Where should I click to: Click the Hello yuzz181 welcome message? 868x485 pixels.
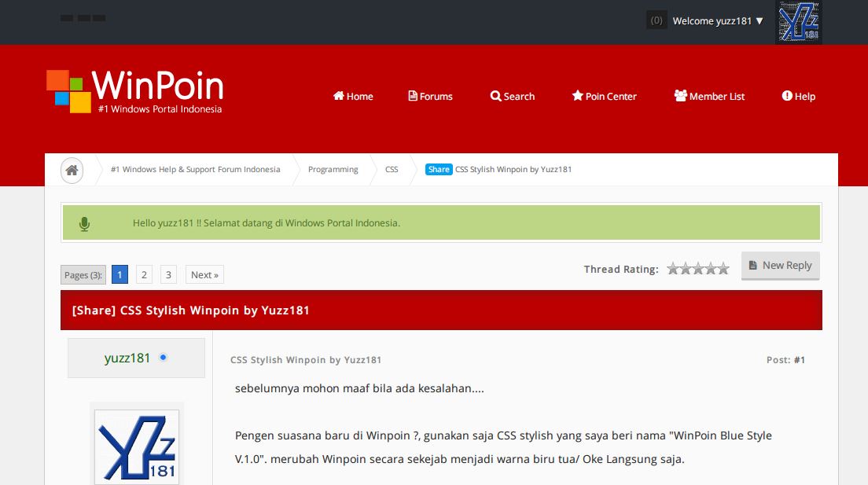click(267, 223)
